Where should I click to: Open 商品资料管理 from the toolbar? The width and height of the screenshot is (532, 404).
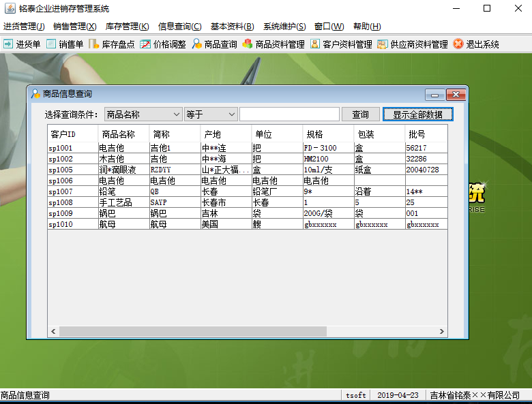tap(274, 44)
